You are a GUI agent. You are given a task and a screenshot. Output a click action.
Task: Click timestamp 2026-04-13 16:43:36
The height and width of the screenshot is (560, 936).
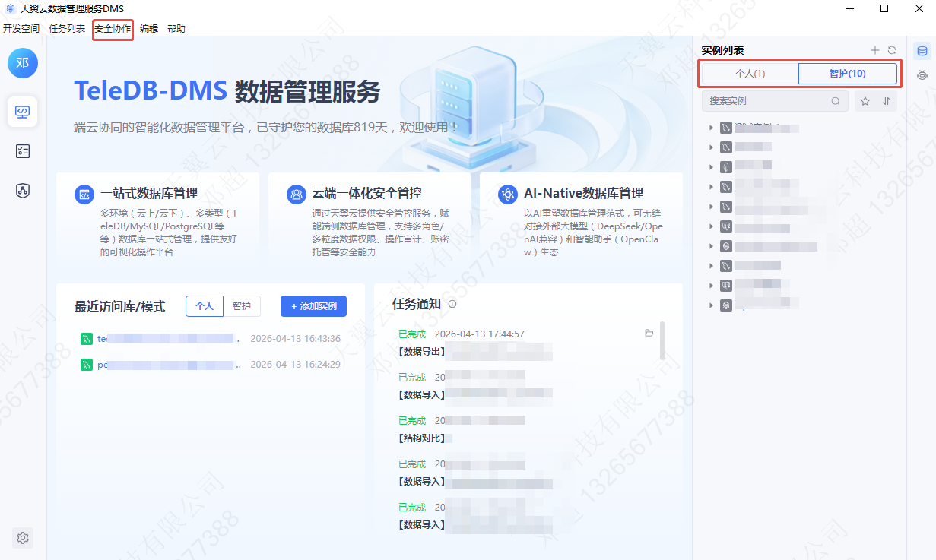296,339
